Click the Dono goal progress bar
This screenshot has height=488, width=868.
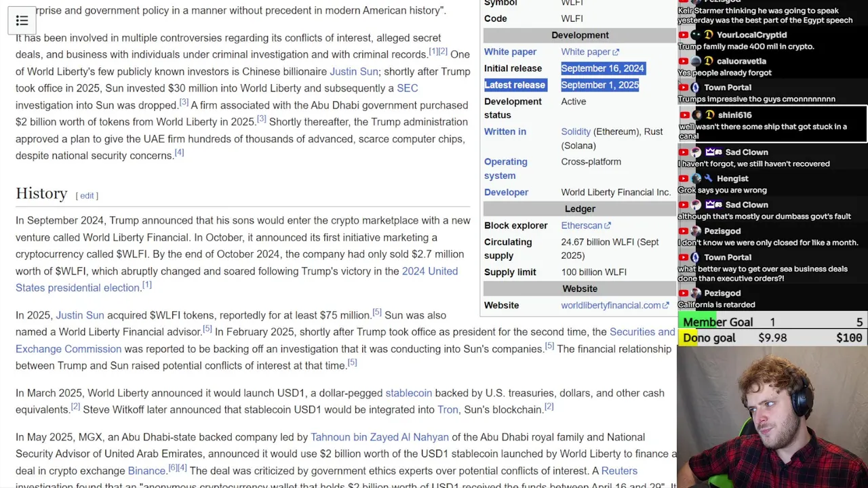coord(773,338)
